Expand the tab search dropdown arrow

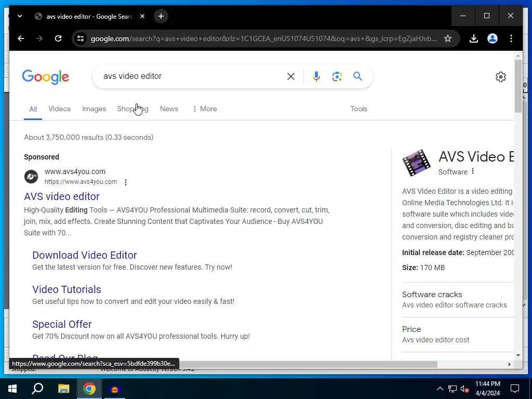pos(20,16)
